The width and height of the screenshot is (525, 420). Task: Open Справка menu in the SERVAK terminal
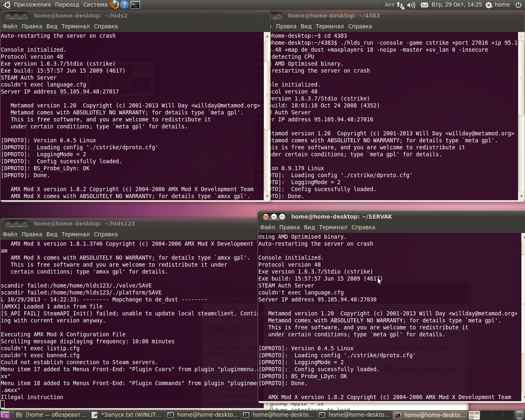click(x=363, y=227)
